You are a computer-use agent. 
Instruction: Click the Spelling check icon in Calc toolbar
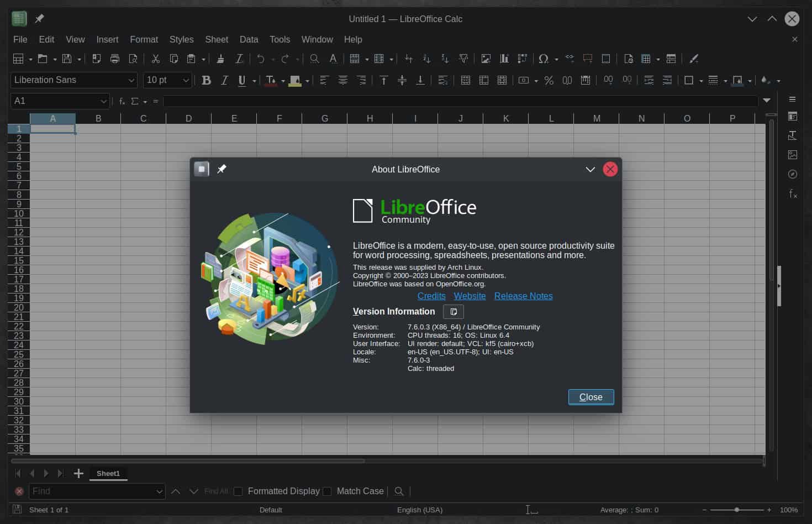click(333, 59)
